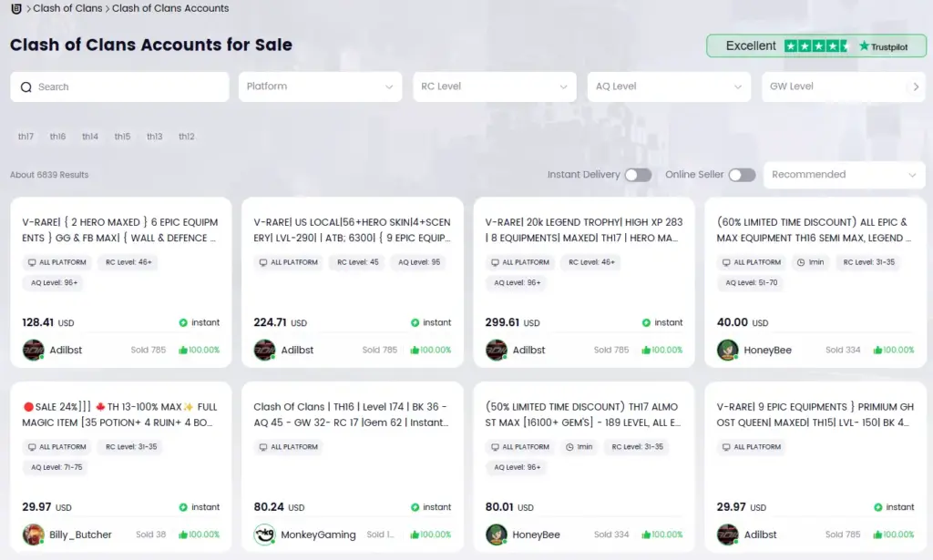Open Clash of Clans Accounts breadcrumb link
Viewport: 933px width, 560px height.
point(170,8)
